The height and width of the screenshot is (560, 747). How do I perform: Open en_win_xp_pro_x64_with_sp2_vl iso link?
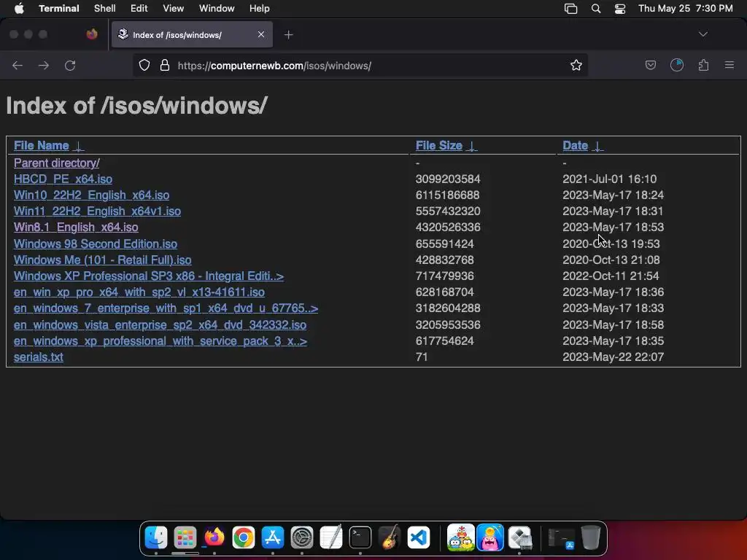tap(139, 292)
